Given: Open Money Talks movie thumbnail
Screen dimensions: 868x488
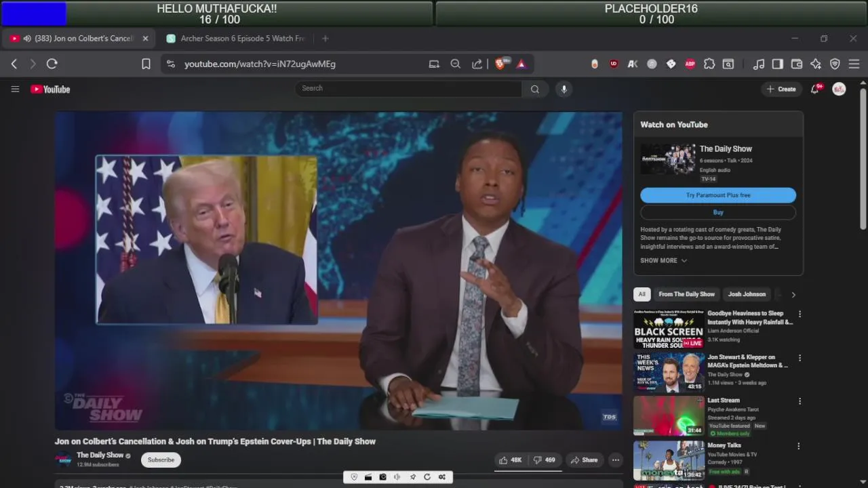Looking at the screenshot, I should coord(669,460).
